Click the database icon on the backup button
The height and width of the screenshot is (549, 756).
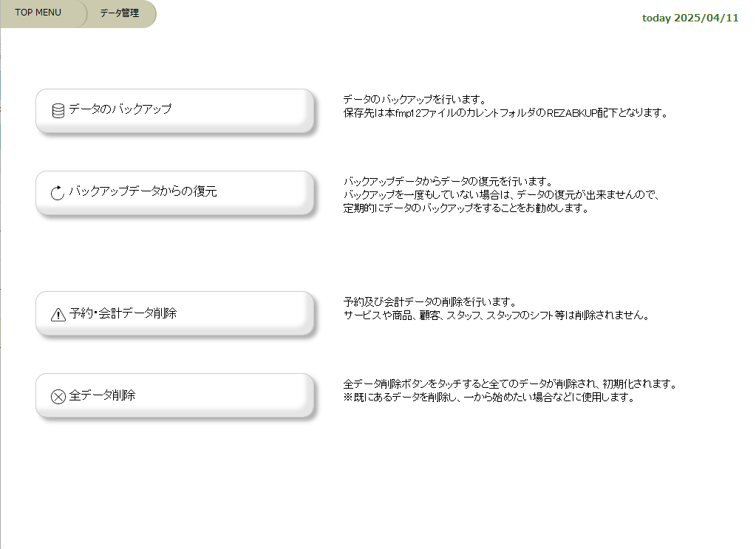point(58,111)
